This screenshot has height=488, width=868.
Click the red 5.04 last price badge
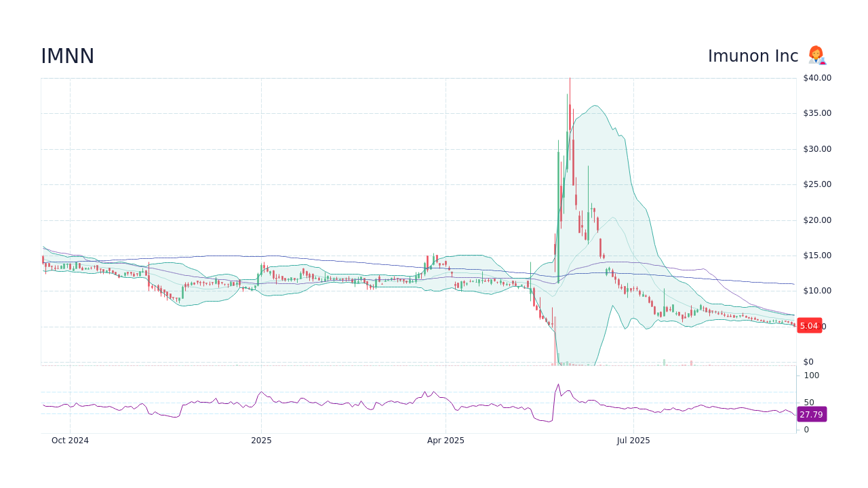pos(809,325)
